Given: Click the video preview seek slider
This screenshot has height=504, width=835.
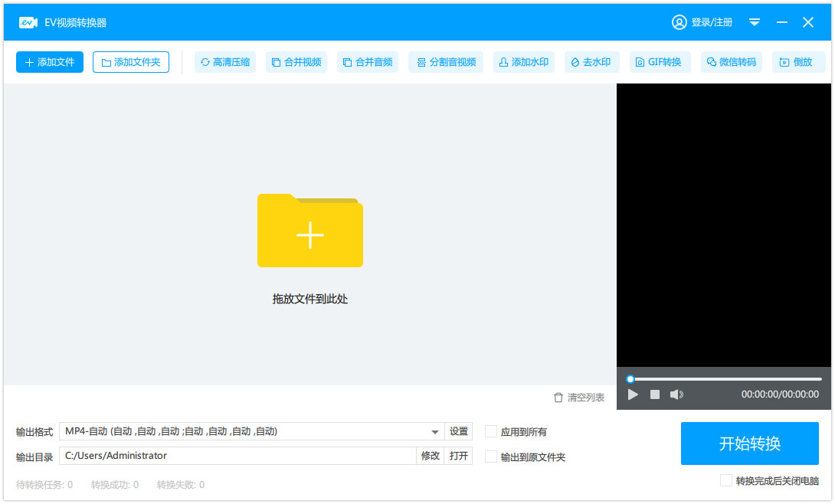Looking at the screenshot, I should pyautogui.click(x=724, y=379).
